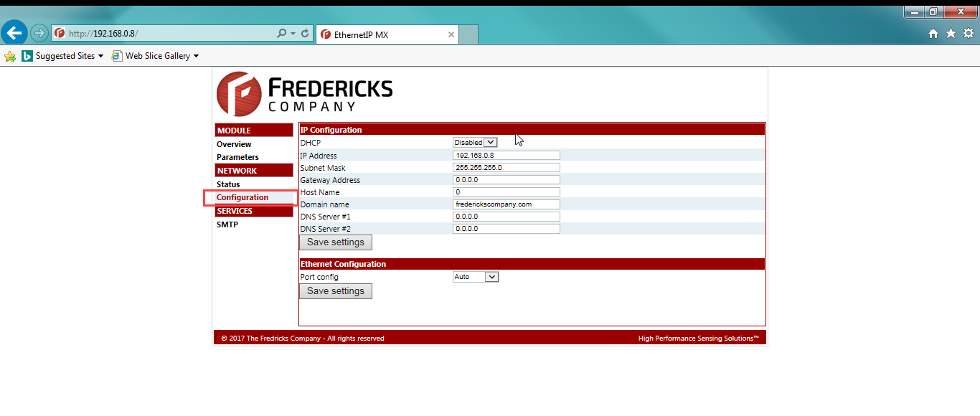Screen dimensions: 980x416
Task: Click the Home icon in the browser
Action: tap(933, 33)
